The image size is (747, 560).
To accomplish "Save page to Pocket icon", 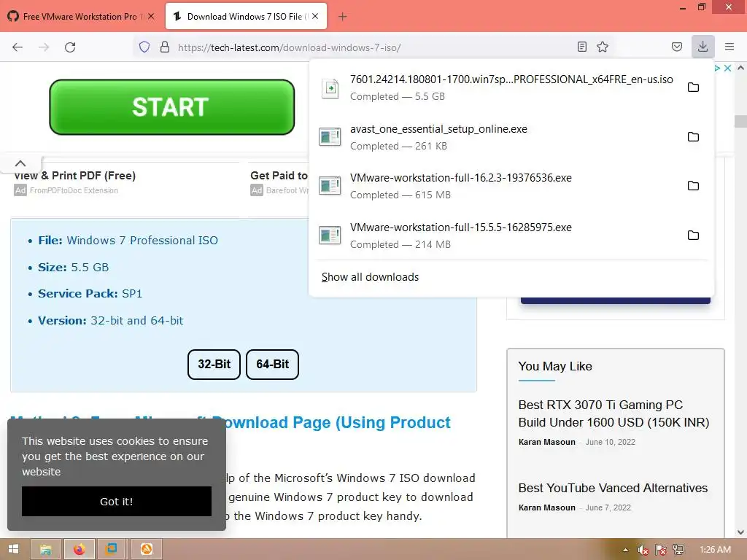I will click(x=677, y=47).
